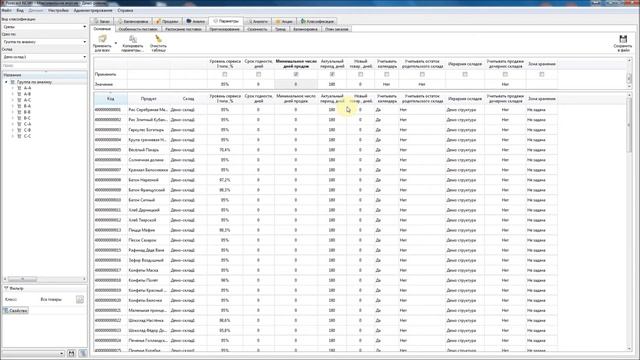The image size is (640, 360).
Task: Open the bottom-left combo box dropdown
Action: click(x=62, y=353)
